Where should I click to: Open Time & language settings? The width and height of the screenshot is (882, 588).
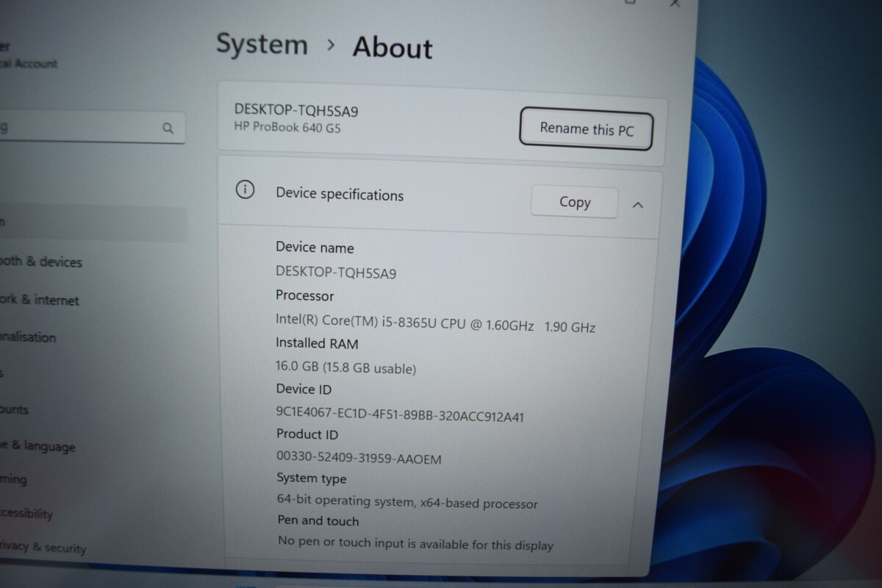38,445
